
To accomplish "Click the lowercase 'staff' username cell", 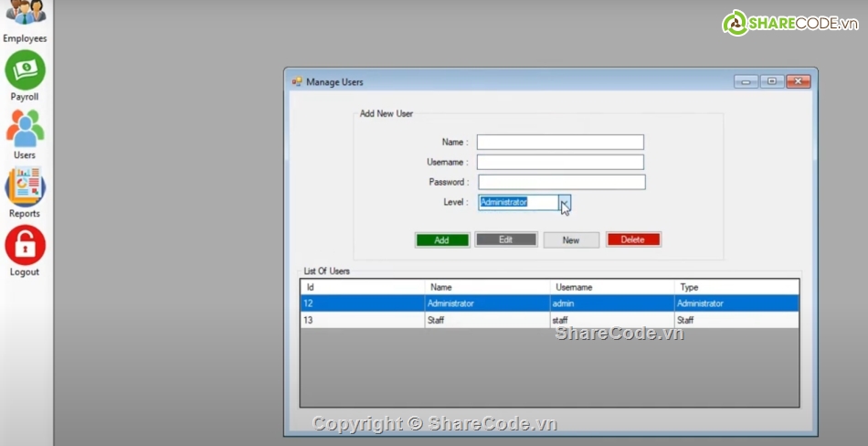I will pos(611,320).
